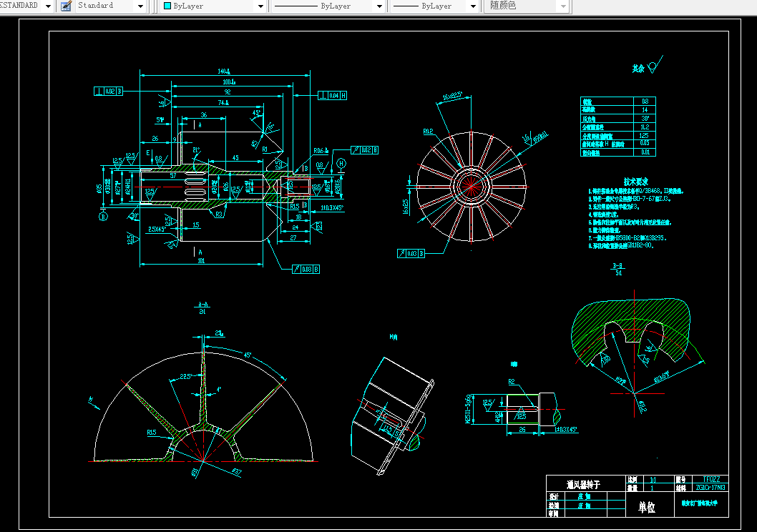
Task: Expand the STANDARD text style dropdown
Action: pyautogui.click(x=48, y=6)
